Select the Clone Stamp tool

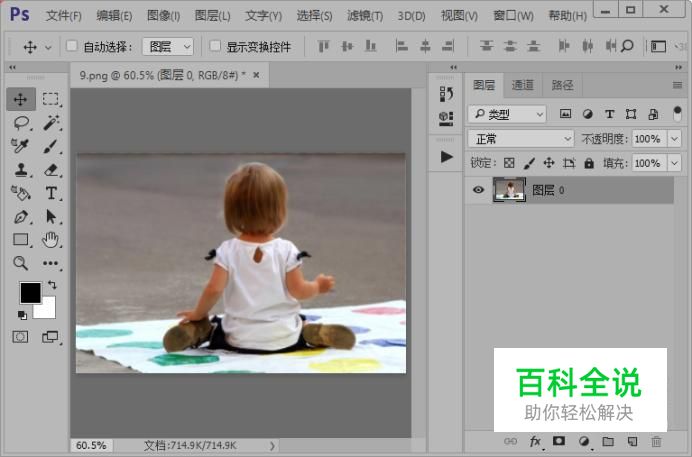pyautogui.click(x=21, y=170)
